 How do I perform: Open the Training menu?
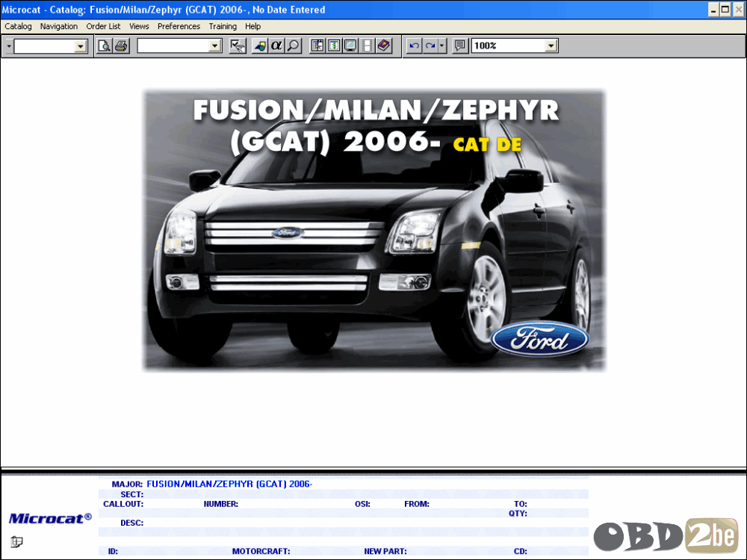tap(223, 26)
